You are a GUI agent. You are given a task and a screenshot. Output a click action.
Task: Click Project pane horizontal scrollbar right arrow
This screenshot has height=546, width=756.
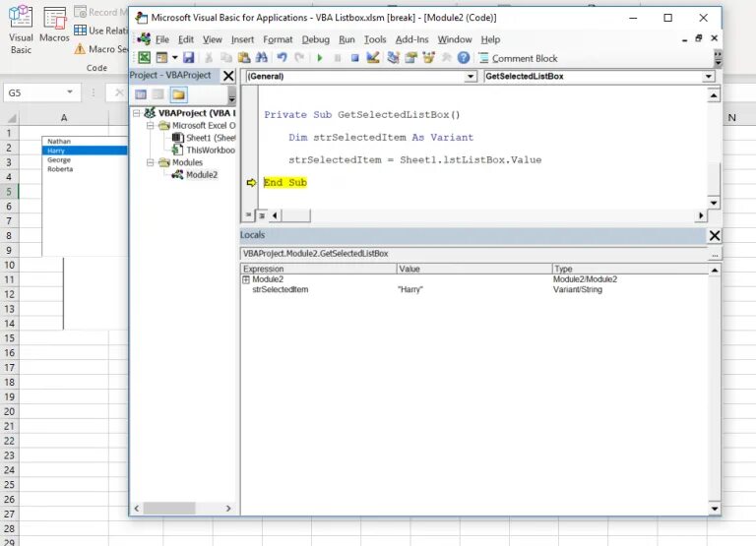click(x=228, y=508)
